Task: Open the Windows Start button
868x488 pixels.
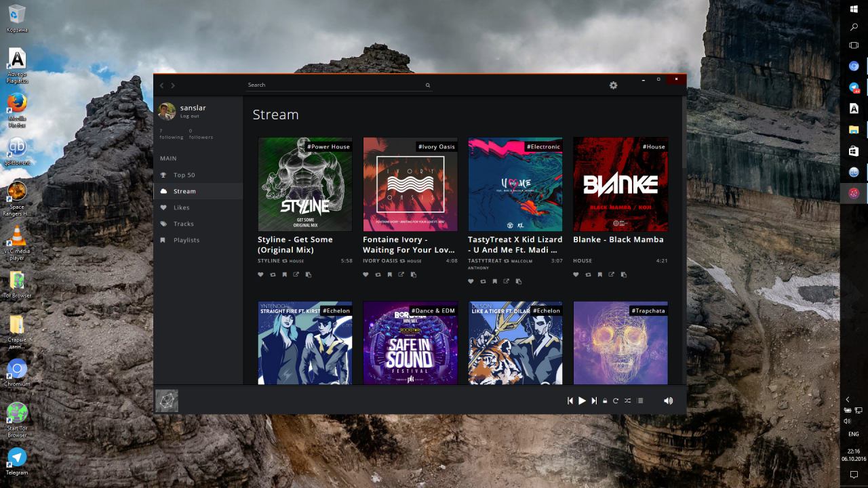Action: 854,9
